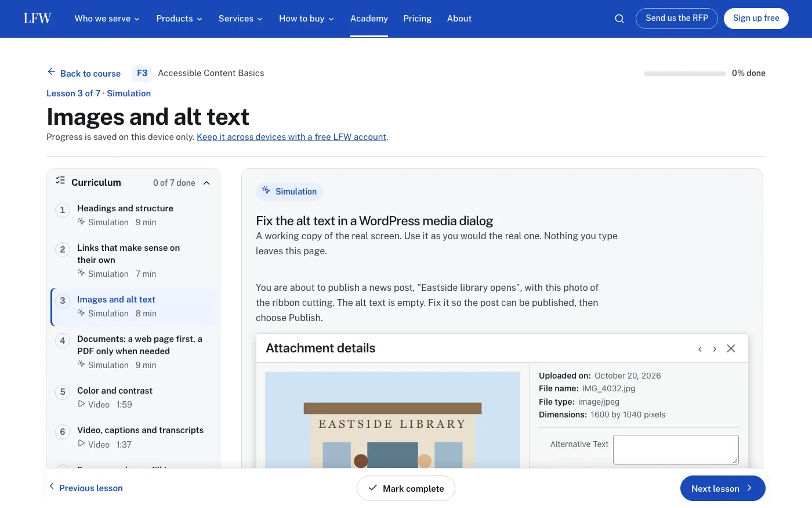This screenshot has width=812, height=508.
Task: Open lesson Headings and structure
Action: click(133, 215)
